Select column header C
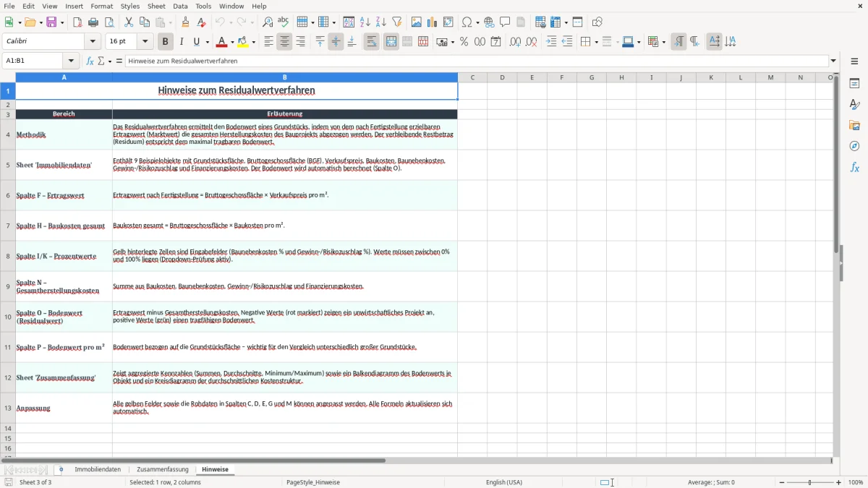This screenshot has height=488, width=868. 472,77
